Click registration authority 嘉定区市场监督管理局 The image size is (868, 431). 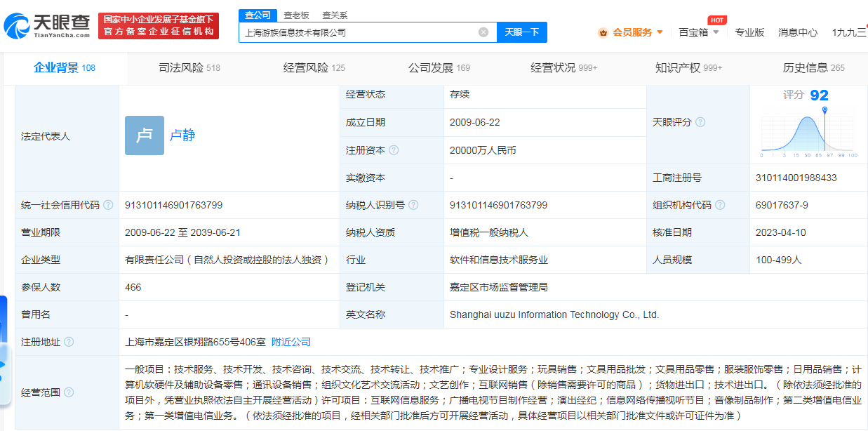pyautogui.click(x=499, y=287)
